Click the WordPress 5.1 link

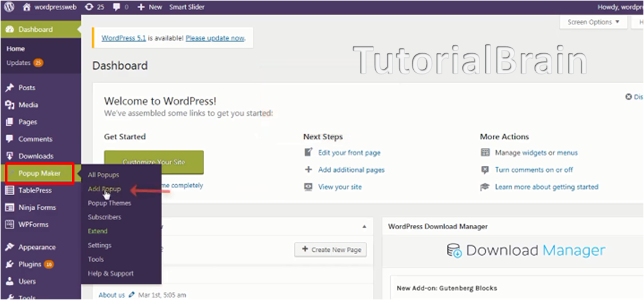124,38
